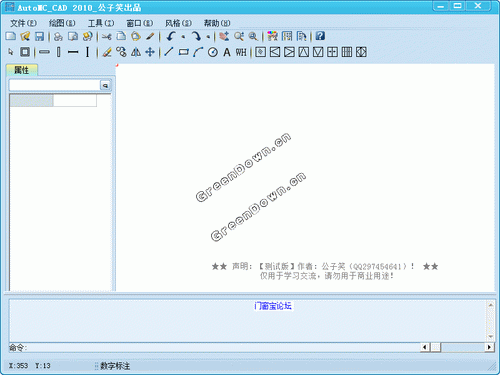
Task: Click the 门窗宝论坛 link
Action: (273, 306)
